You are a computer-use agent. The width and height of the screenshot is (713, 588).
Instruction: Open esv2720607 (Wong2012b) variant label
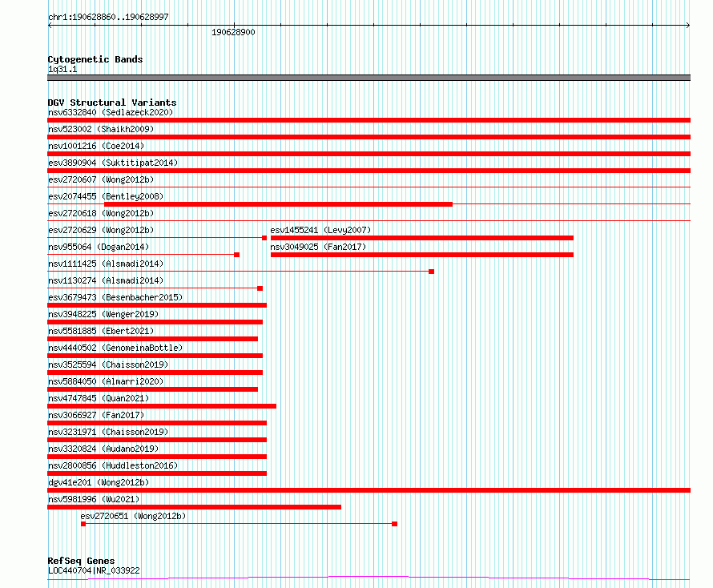click(101, 179)
